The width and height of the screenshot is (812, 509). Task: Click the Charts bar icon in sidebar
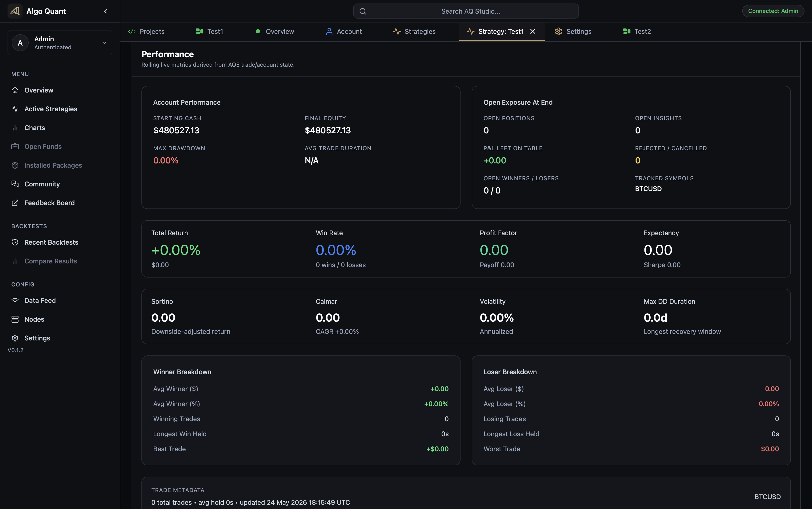tap(15, 128)
